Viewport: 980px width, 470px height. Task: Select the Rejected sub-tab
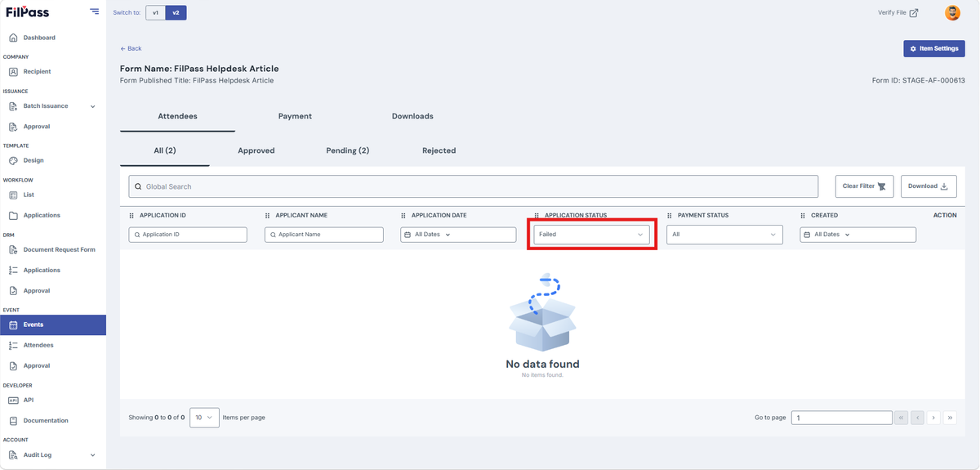click(x=439, y=151)
